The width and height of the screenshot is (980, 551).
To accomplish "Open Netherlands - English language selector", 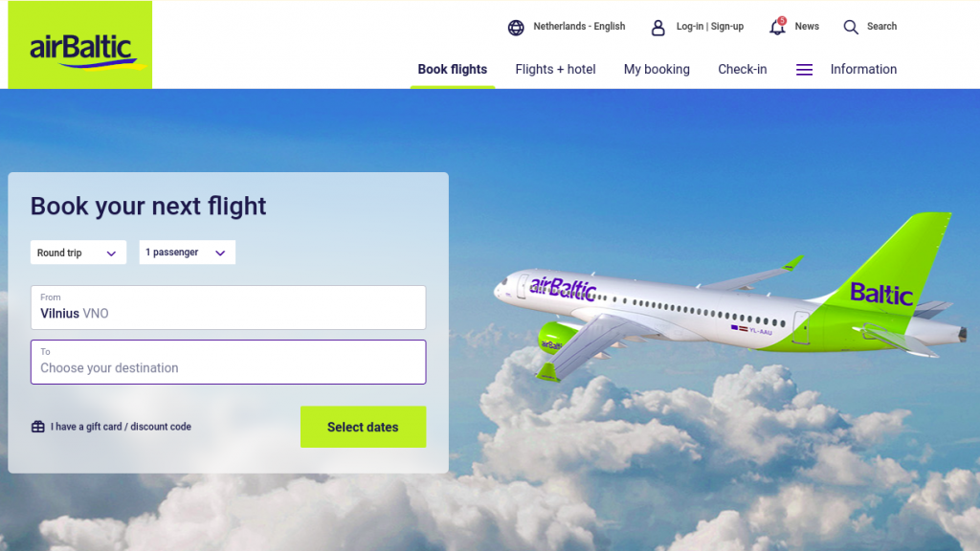I will (579, 26).
